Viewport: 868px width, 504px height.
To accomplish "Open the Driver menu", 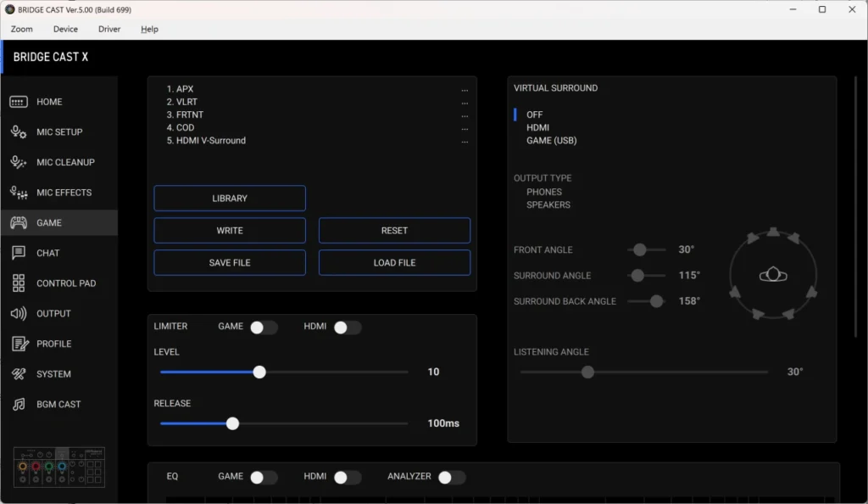I will [x=109, y=29].
